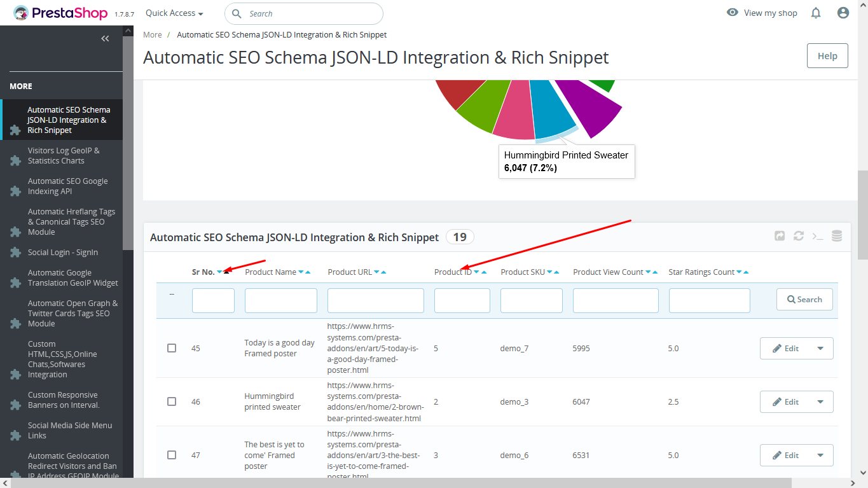868x488 pixels.
Task: Sort Sr No. descending arrow
Action: click(219, 272)
